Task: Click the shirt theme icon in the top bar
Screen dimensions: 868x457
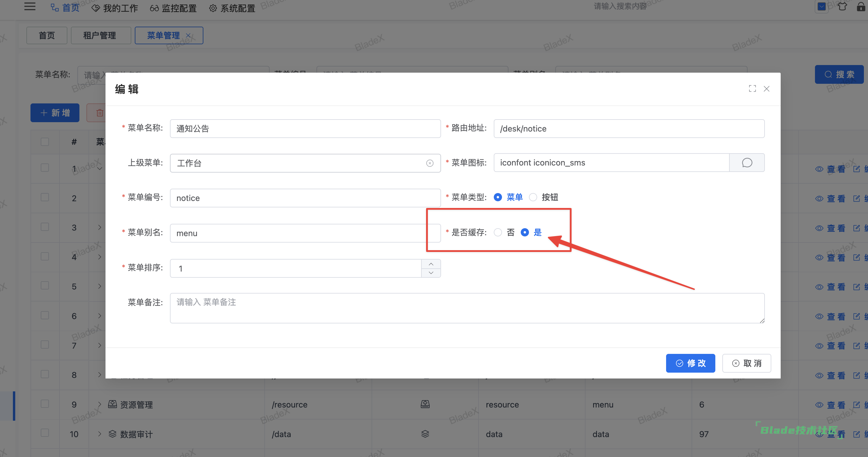Action: [842, 7]
